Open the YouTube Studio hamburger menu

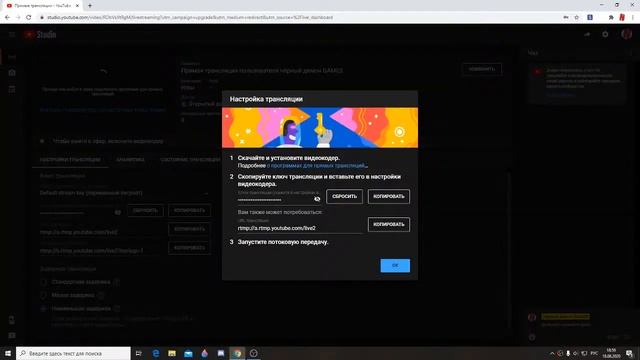12,35
